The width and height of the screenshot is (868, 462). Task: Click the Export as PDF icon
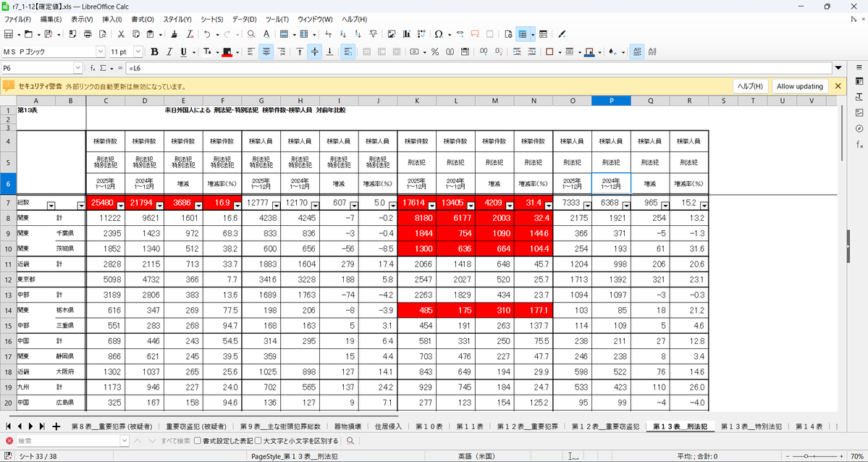click(x=72, y=34)
